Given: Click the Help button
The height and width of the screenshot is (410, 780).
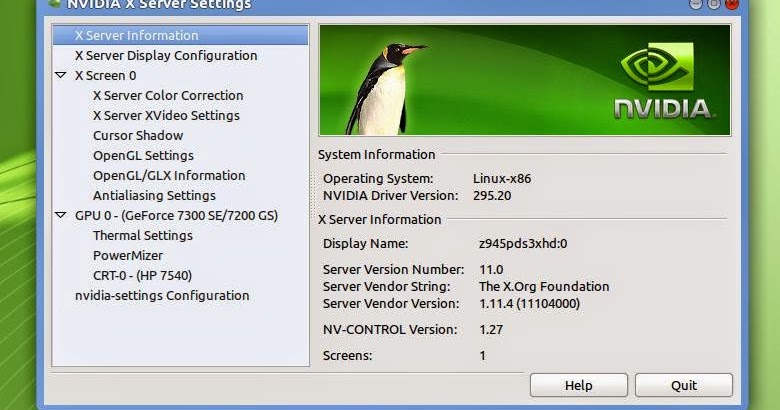Looking at the screenshot, I should point(579,385).
